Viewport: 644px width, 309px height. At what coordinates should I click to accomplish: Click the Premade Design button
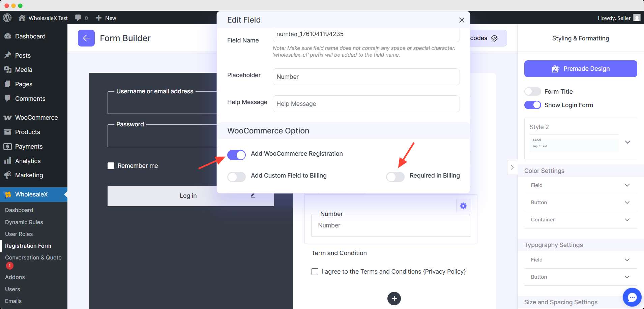pos(580,69)
